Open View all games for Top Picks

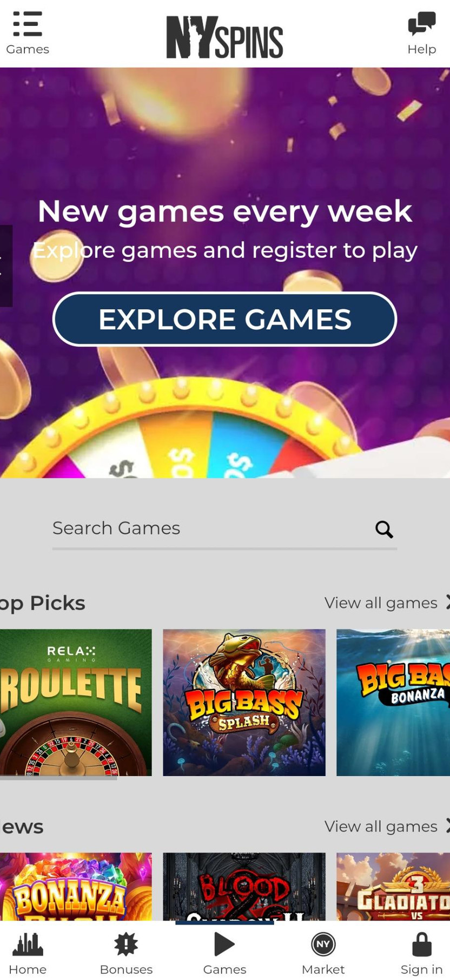point(381,602)
